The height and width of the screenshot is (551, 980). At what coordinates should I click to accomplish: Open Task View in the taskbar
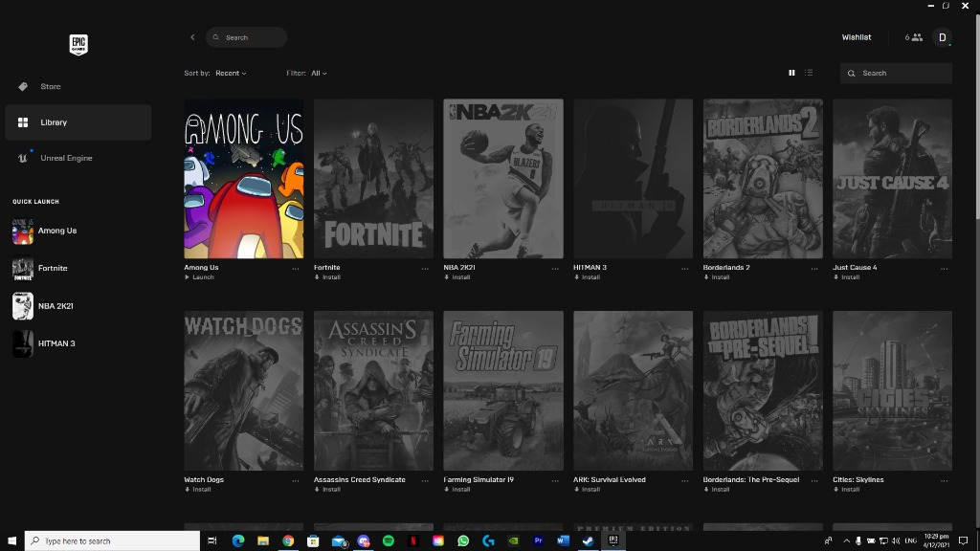212,541
